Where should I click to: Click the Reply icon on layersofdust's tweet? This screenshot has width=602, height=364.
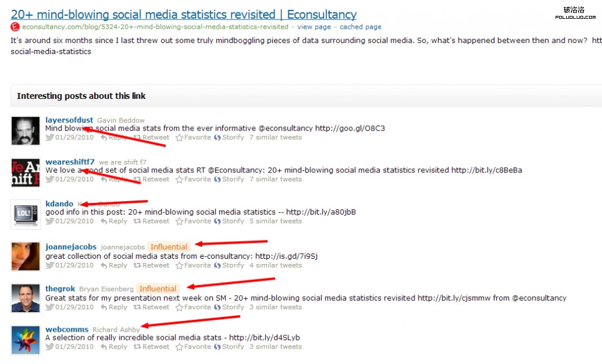point(103,138)
